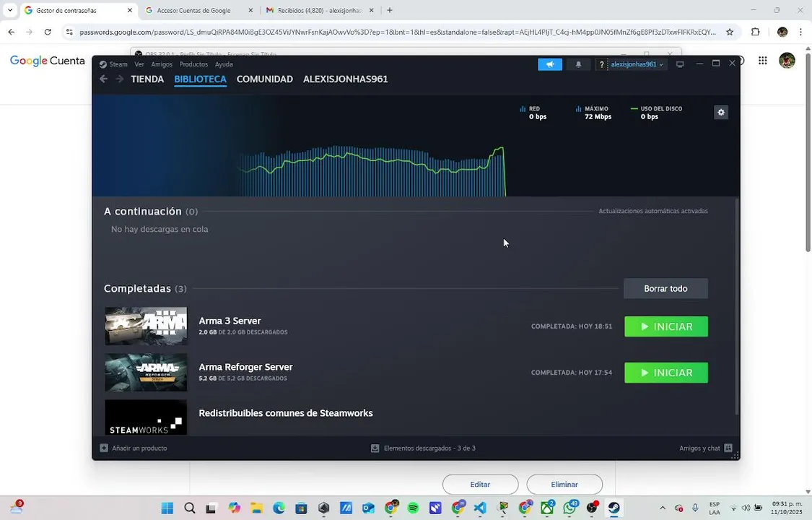Open the Ver menu

tap(139, 64)
